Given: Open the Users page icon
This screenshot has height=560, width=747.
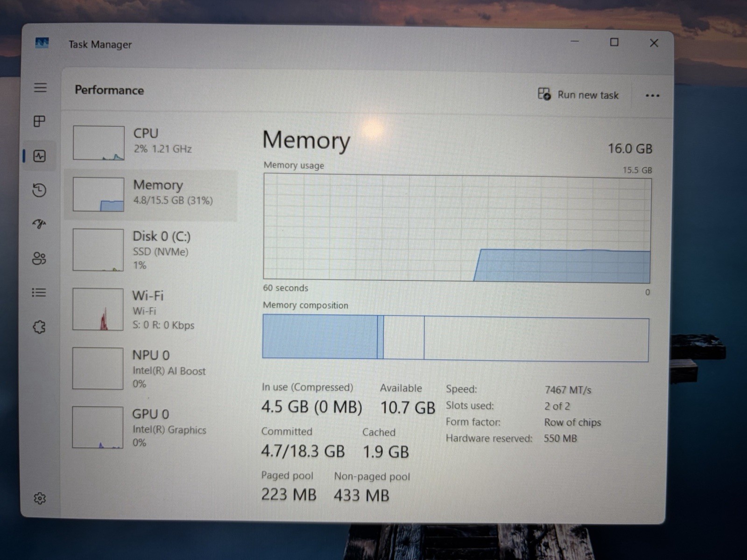Looking at the screenshot, I should (x=39, y=259).
